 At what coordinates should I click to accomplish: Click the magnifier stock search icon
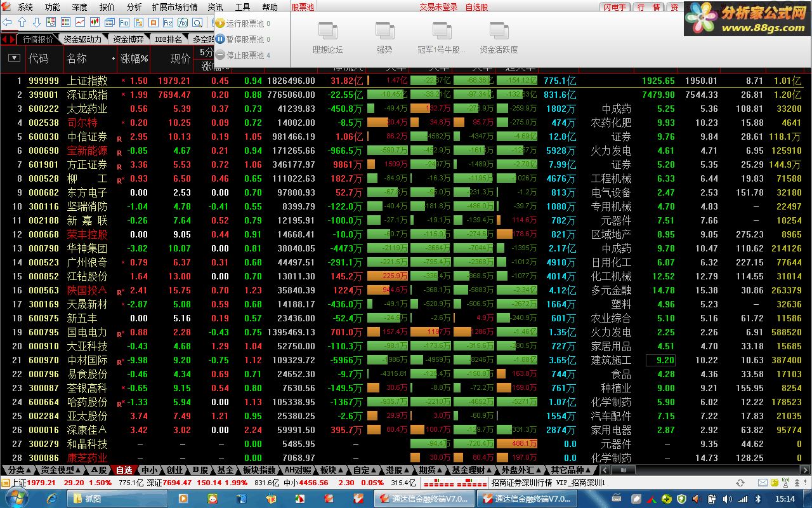[197, 22]
